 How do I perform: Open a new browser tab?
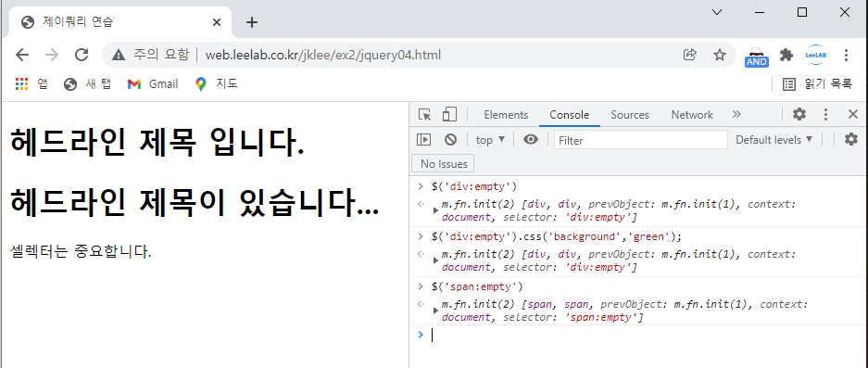(x=252, y=22)
